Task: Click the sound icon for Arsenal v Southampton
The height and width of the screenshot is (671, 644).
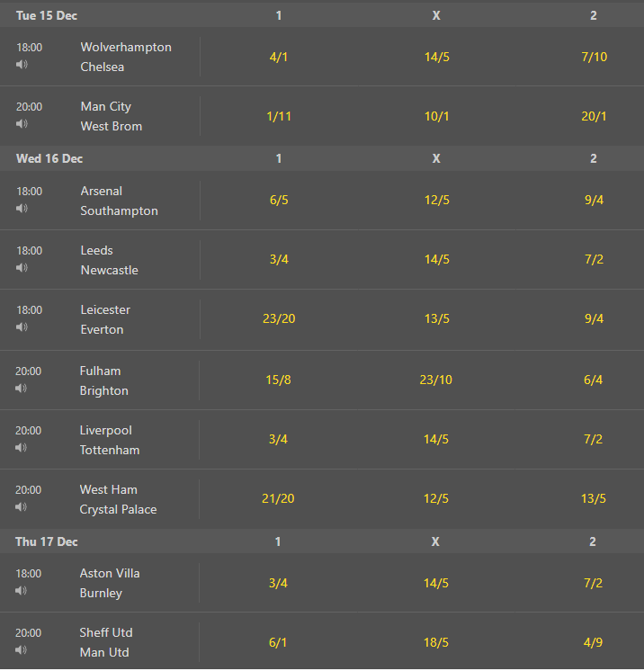Action: coord(22,208)
